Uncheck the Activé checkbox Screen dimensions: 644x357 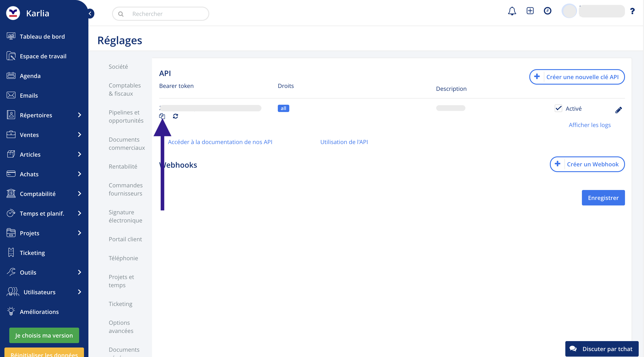click(558, 108)
